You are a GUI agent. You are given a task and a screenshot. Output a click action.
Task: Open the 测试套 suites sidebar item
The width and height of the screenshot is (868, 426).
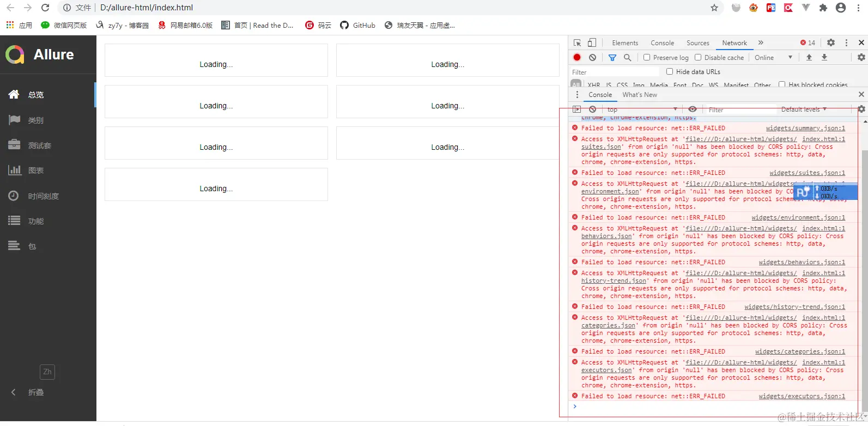point(48,145)
